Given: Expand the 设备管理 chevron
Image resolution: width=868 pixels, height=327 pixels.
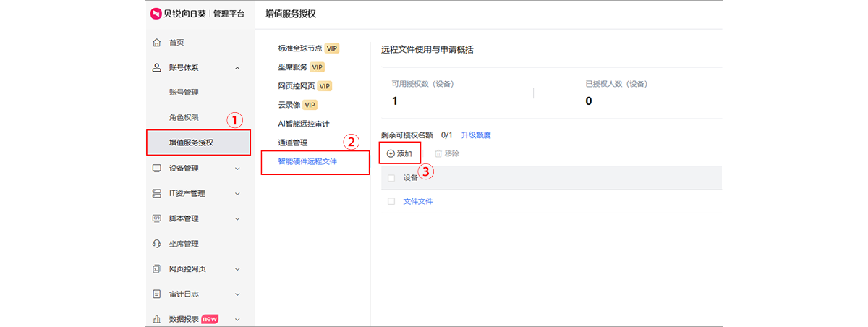Looking at the screenshot, I should click(237, 169).
